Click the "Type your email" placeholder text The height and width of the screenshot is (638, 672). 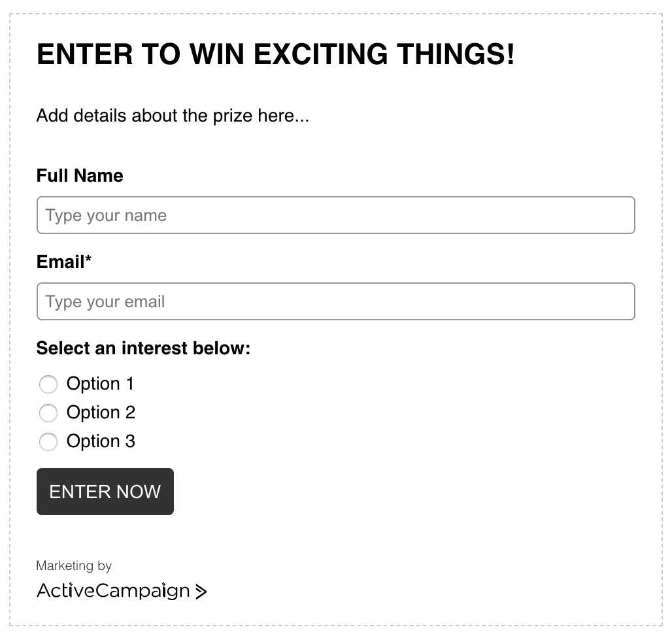click(x=105, y=302)
